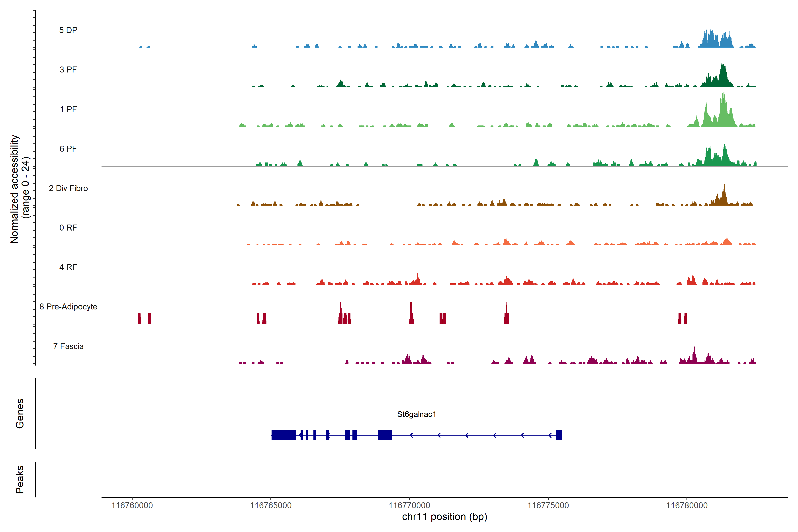
Task: Click the 0 RF track label
Action: [x=68, y=228]
